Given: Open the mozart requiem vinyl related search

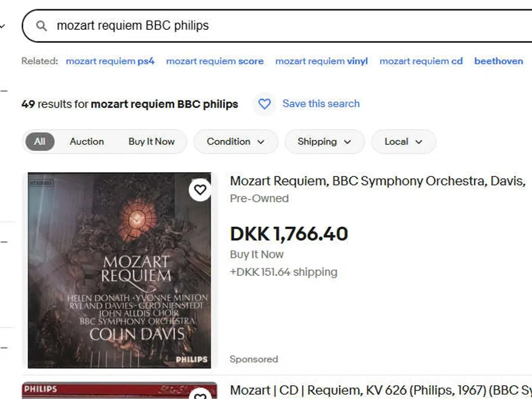Looking at the screenshot, I should tap(321, 61).
